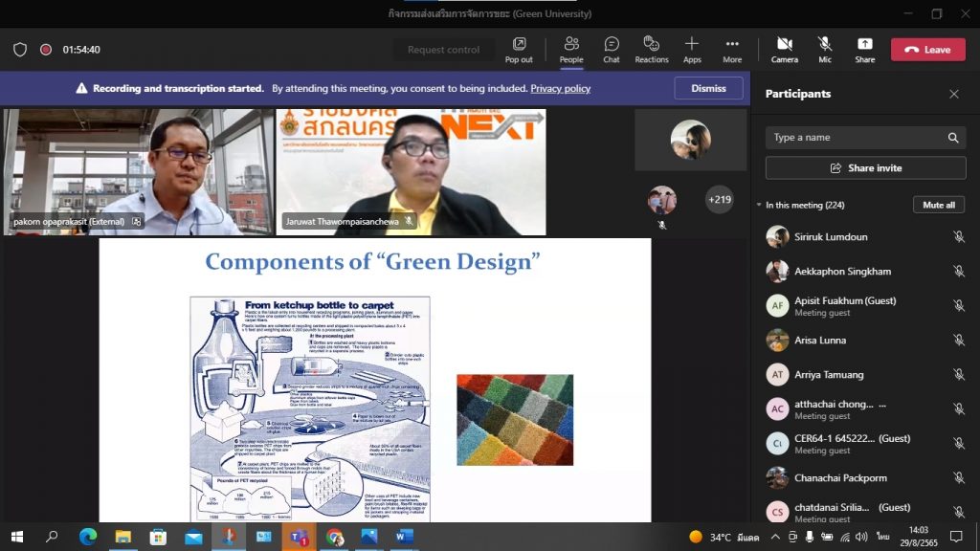Open the Privacy policy link
This screenshot has width=980, height=551.
(560, 88)
